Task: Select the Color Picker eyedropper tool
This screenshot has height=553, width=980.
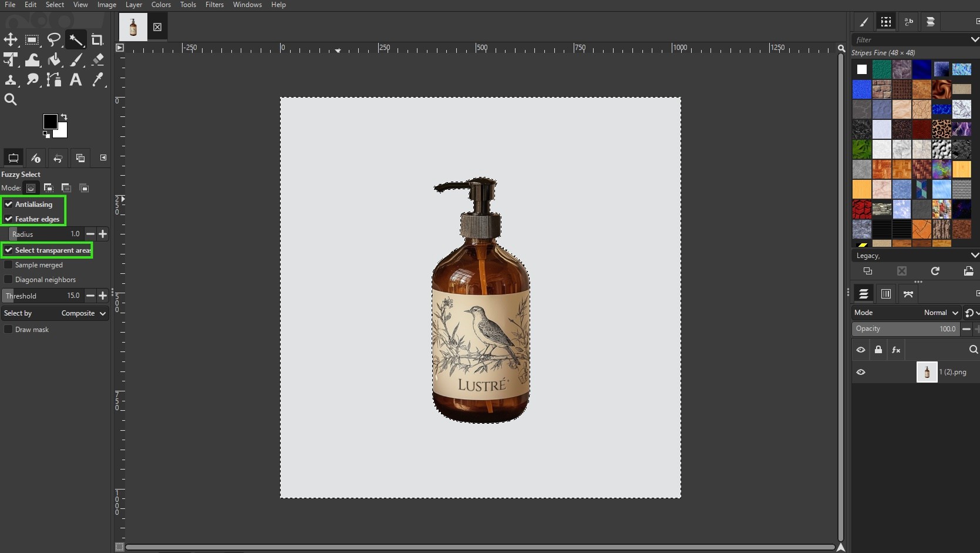Action: pos(97,80)
